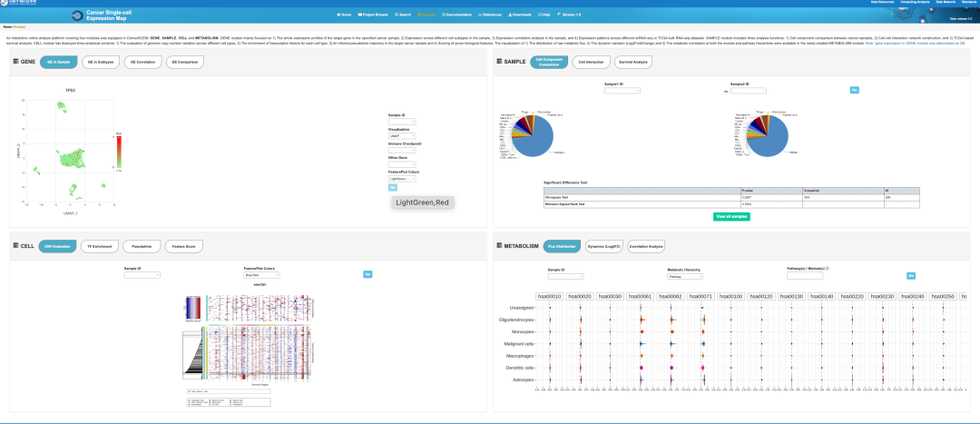Open the GENE Sample ID dropdown
Viewport: 980px width, 424px height.
tap(402, 122)
